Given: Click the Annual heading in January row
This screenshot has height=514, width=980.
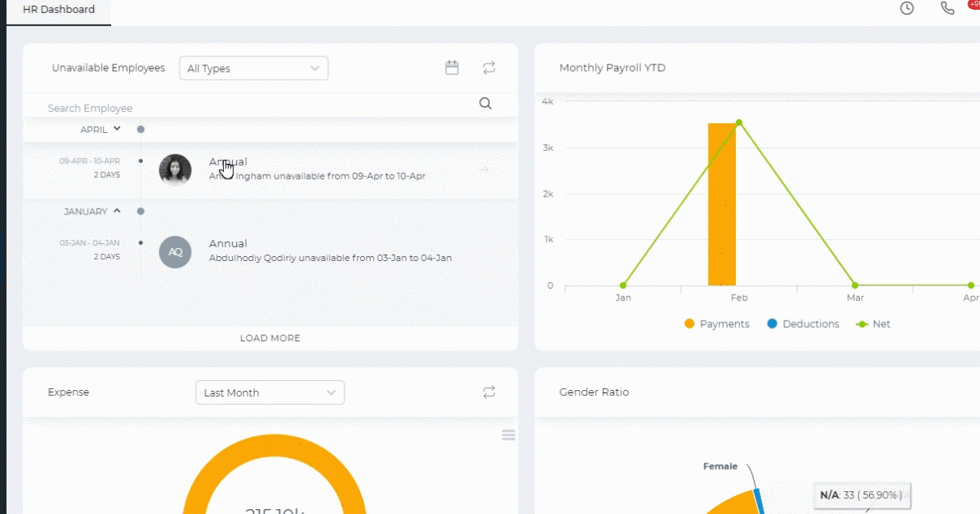Looking at the screenshot, I should tap(228, 243).
